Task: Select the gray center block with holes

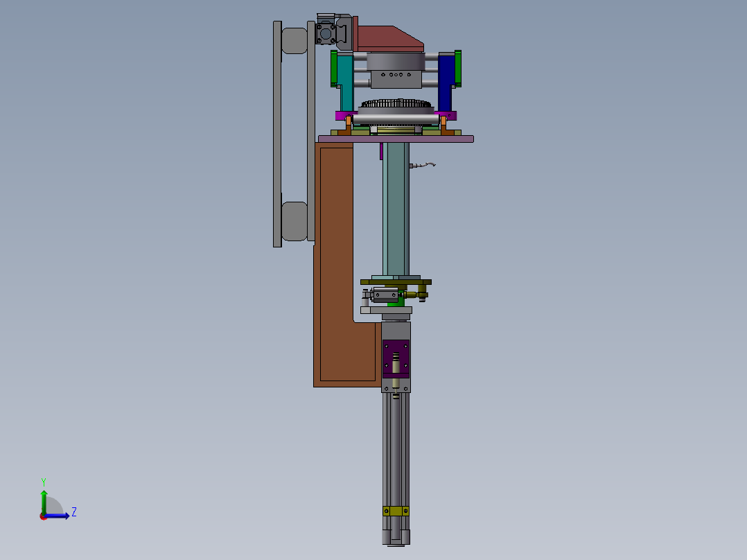Action: point(396,79)
